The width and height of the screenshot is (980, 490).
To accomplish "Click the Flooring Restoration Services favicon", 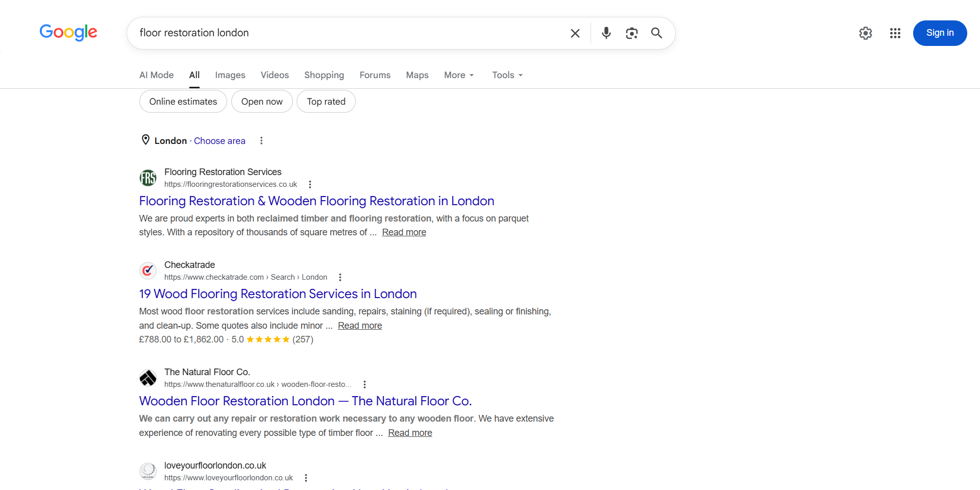I will click(148, 178).
